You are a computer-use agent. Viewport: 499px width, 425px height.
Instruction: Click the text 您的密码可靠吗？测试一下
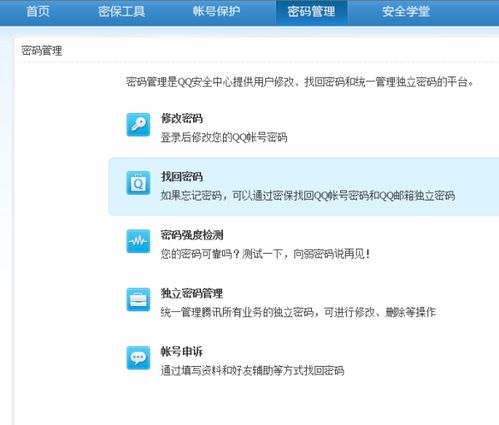(222, 254)
